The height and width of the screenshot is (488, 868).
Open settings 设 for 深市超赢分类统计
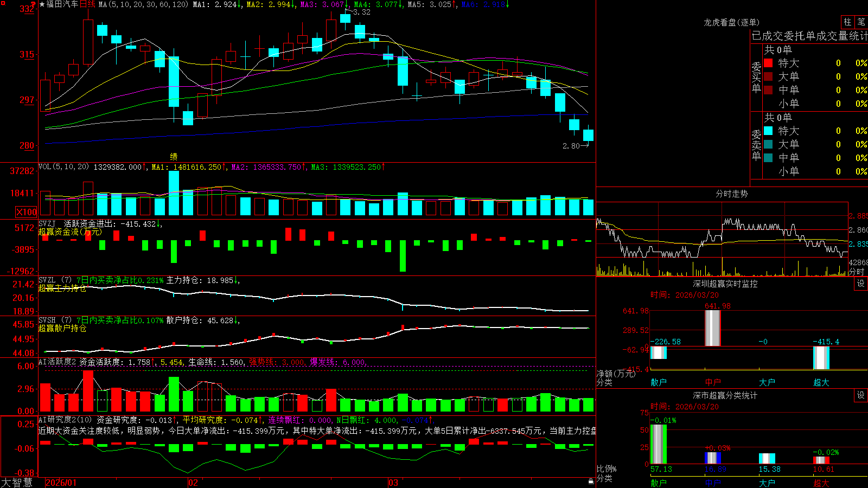click(x=861, y=395)
